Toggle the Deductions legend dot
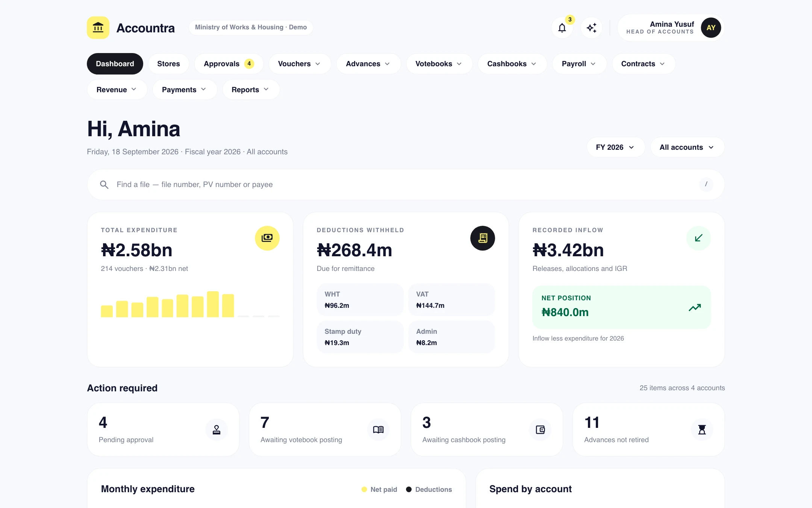 tap(409, 490)
